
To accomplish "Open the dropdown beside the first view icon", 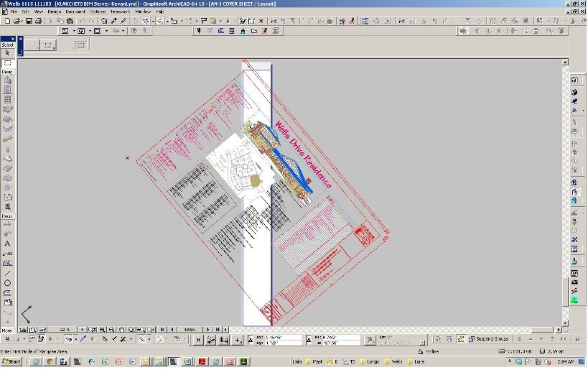I will point(73,31).
